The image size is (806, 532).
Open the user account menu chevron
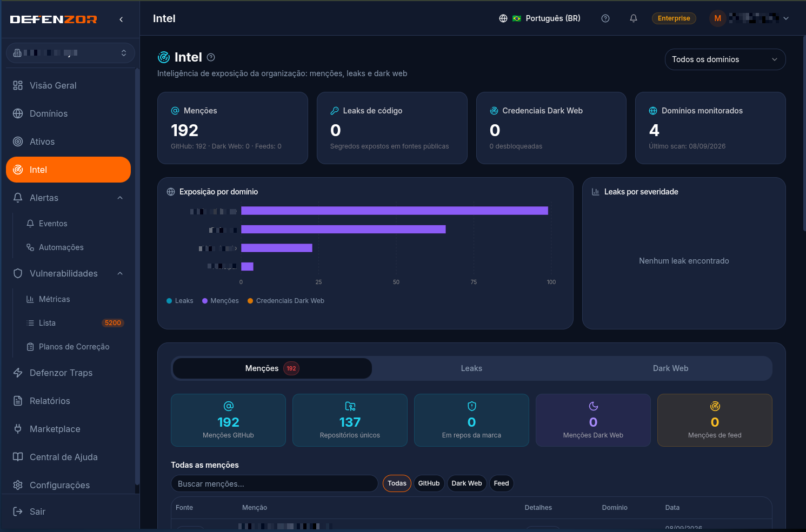[x=786, y=18]
